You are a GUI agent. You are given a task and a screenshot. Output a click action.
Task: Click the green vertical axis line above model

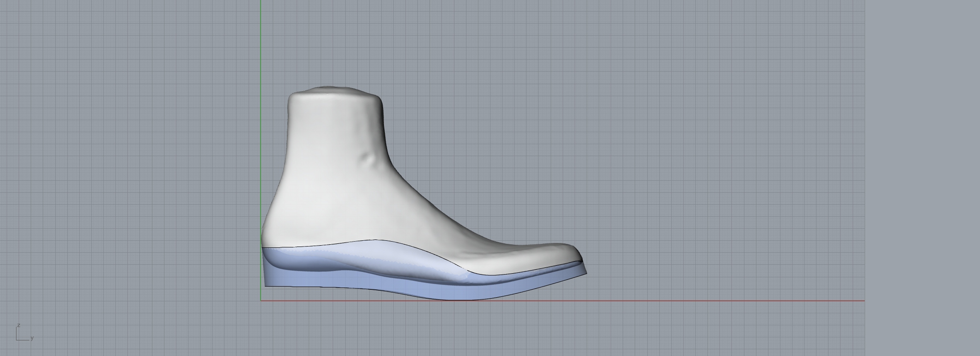click(261, 44)
